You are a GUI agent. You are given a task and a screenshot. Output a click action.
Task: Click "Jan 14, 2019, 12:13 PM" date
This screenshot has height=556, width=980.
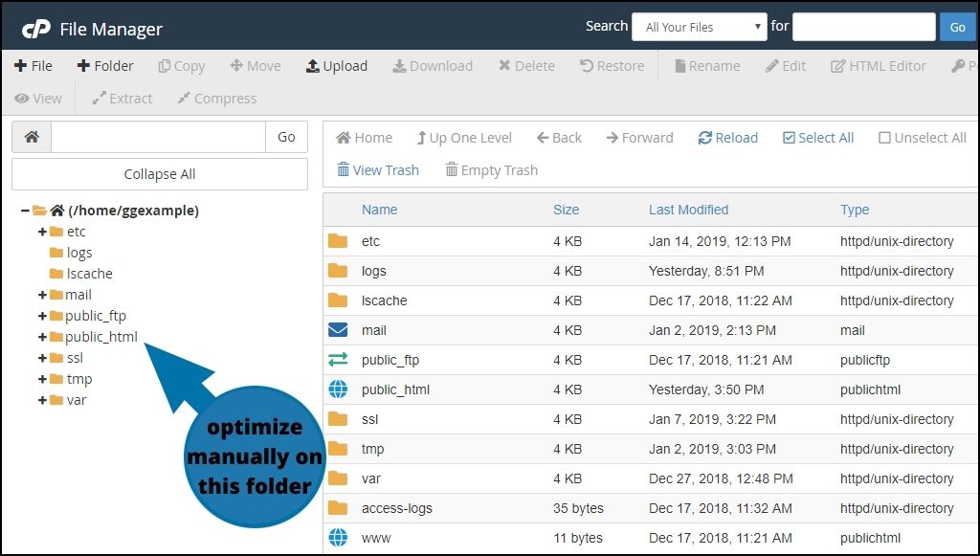pos(720,241)
